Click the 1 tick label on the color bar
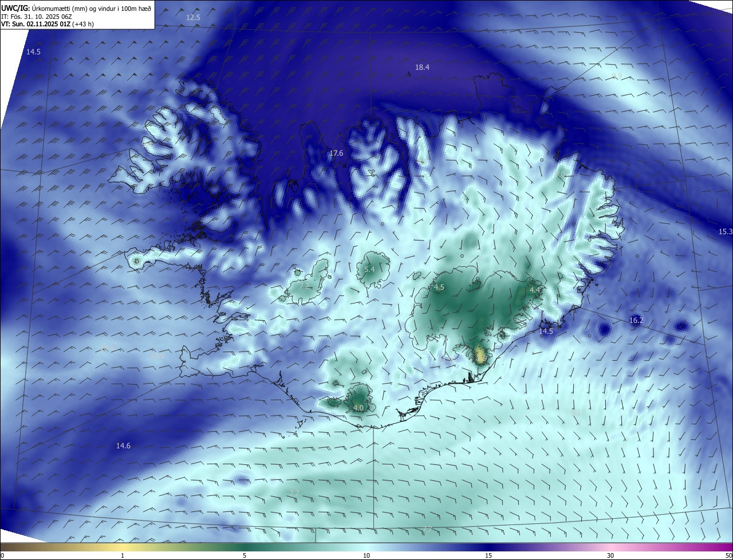733x560 pixels. (x=123, y=556)
